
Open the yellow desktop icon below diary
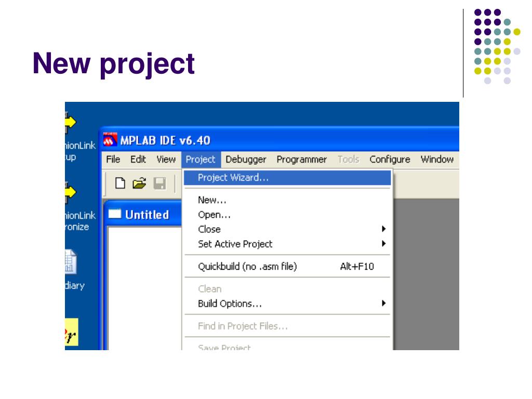click(x=71, y=332)
